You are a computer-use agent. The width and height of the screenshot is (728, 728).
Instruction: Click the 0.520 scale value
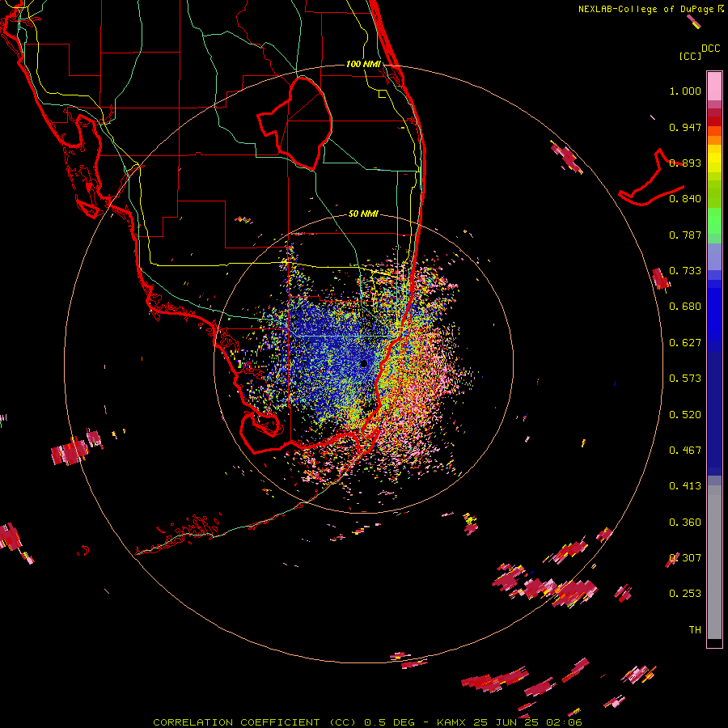tap(685, 414)
